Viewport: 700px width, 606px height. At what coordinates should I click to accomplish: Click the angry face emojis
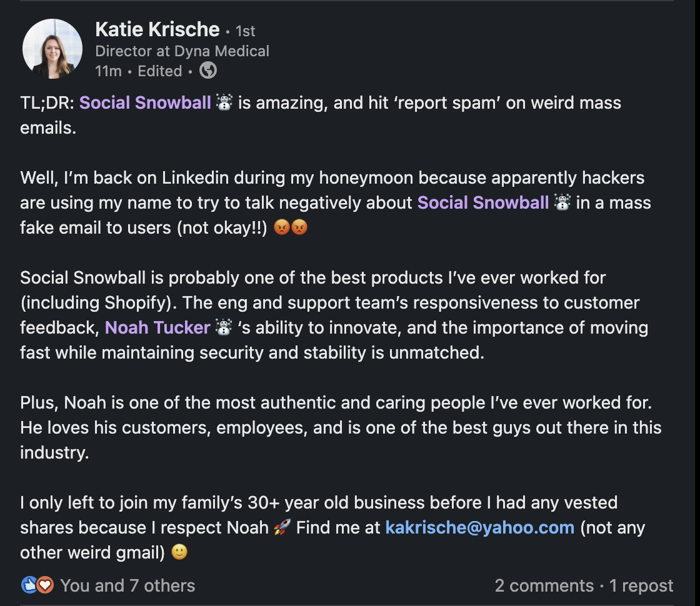point(291,227)
